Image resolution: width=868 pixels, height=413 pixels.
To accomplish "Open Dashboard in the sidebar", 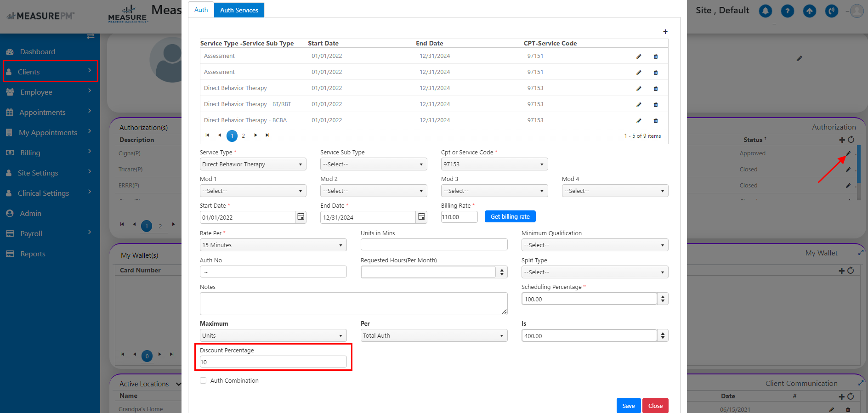I will coord(37,51).
